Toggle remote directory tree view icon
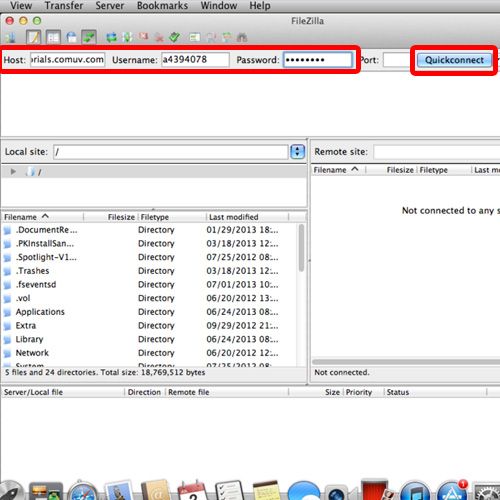The image size is (500, 500). [x=71, y=37]
